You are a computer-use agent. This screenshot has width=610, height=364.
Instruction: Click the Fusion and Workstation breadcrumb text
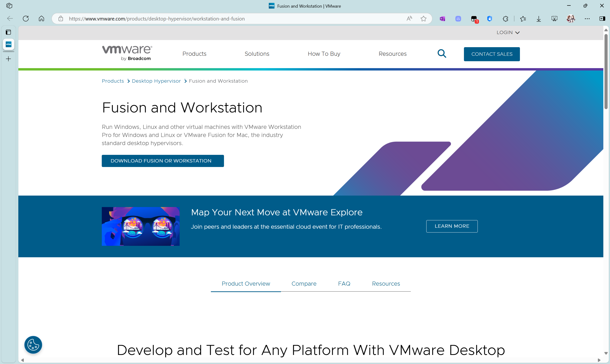(x=218, y=81)
